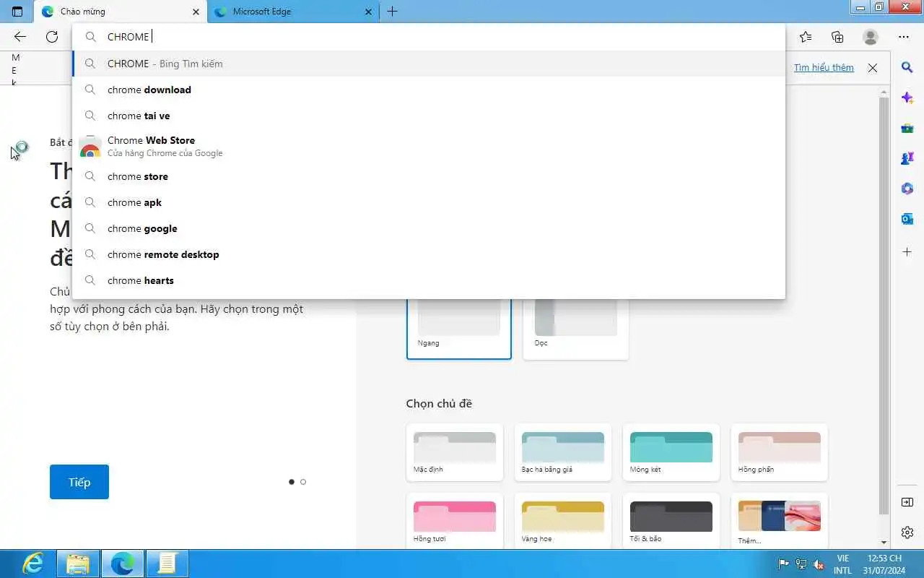Open the Tools briefcase icon in sidebar
Image resolution: width=924 pixels, height=578 pixels.
(x=907, y=128)
